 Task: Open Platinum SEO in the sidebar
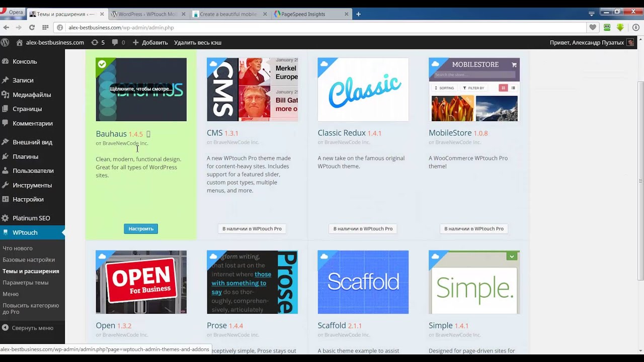point(32,218)
